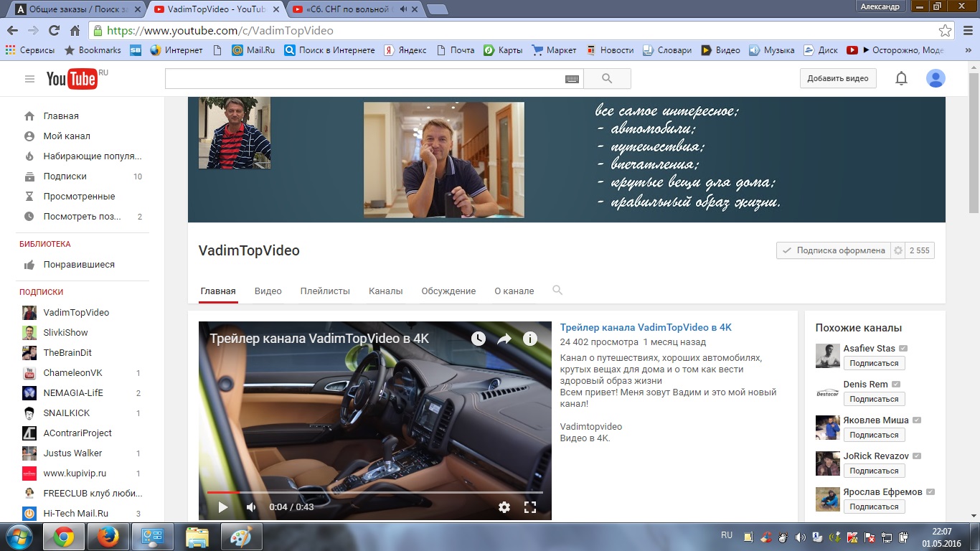This screenshot has height=551, width=980.
Task: Click the YouTube notifications bell icon
Action: point(902,79)
